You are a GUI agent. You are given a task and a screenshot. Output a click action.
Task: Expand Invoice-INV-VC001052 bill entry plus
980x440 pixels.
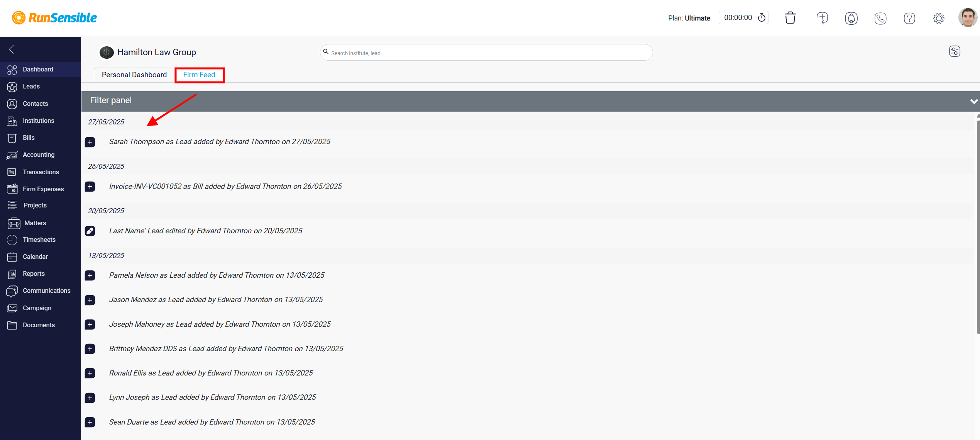tap(90, 187)
